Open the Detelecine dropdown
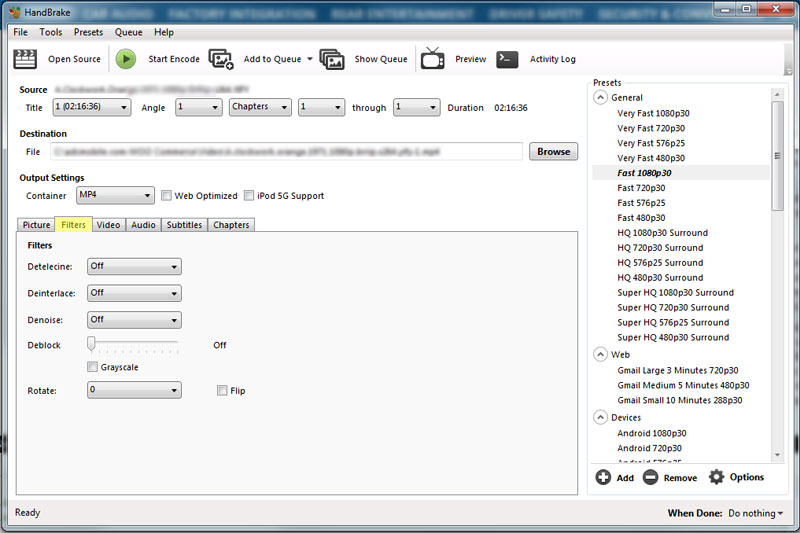800x533 pixels. 134,266
